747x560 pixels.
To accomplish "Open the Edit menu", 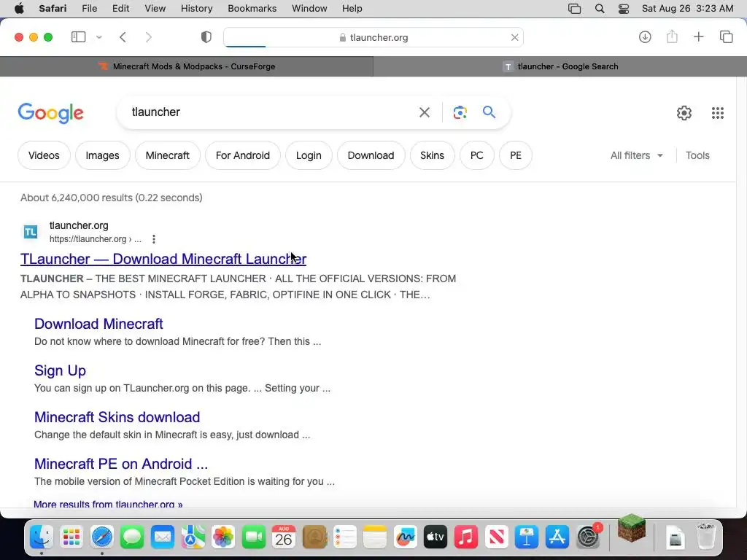I will pyautogui.click(x=120, y=9).
